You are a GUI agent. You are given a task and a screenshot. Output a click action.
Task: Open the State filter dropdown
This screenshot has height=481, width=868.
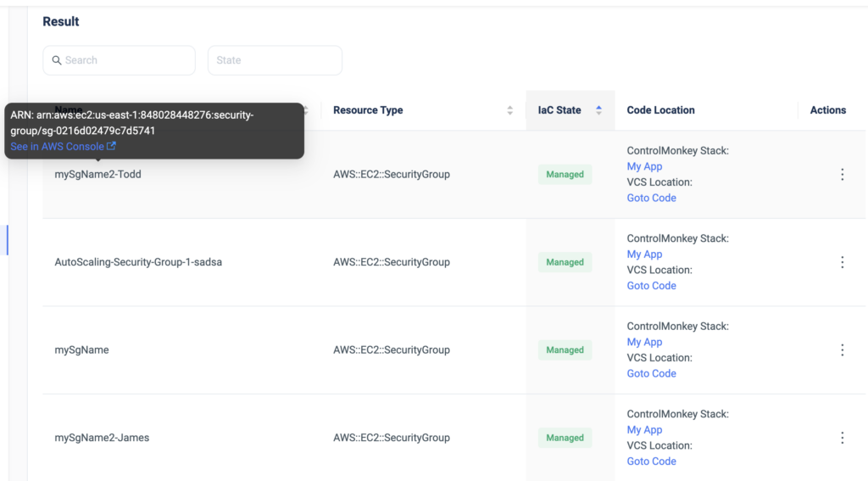(x=275, y=60)
